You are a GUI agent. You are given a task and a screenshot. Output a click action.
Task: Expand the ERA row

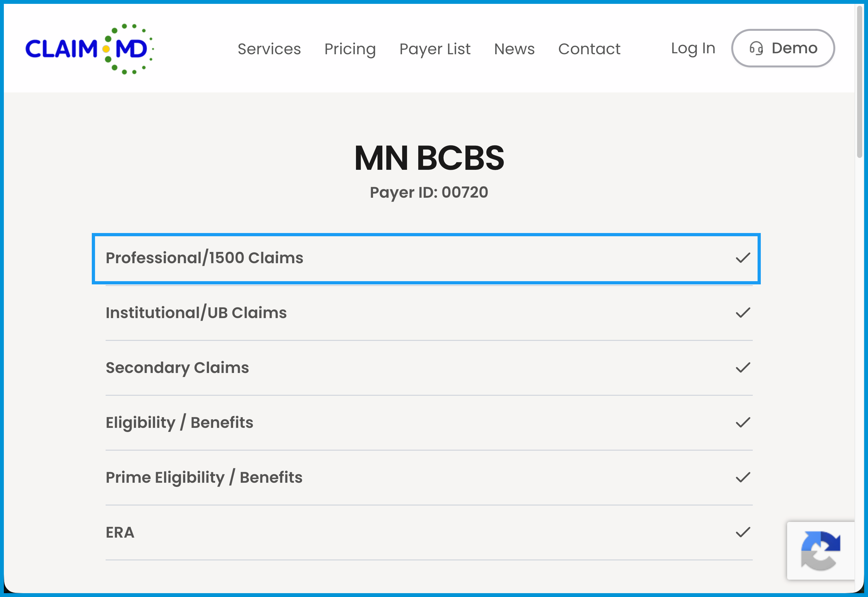coord(429,533)
